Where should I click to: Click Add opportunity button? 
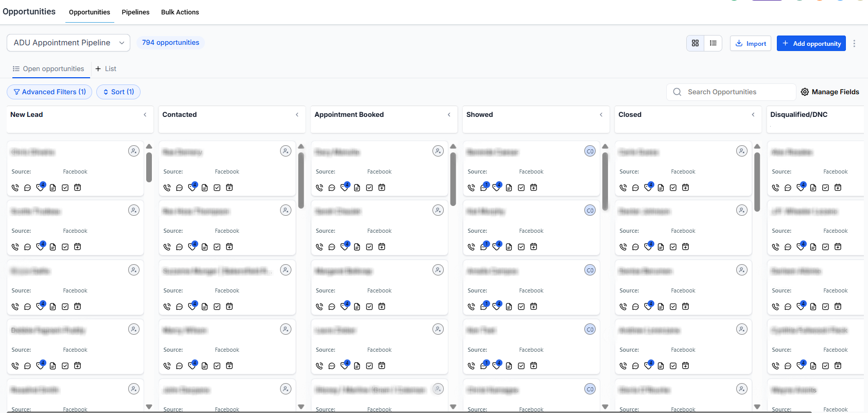811,43
